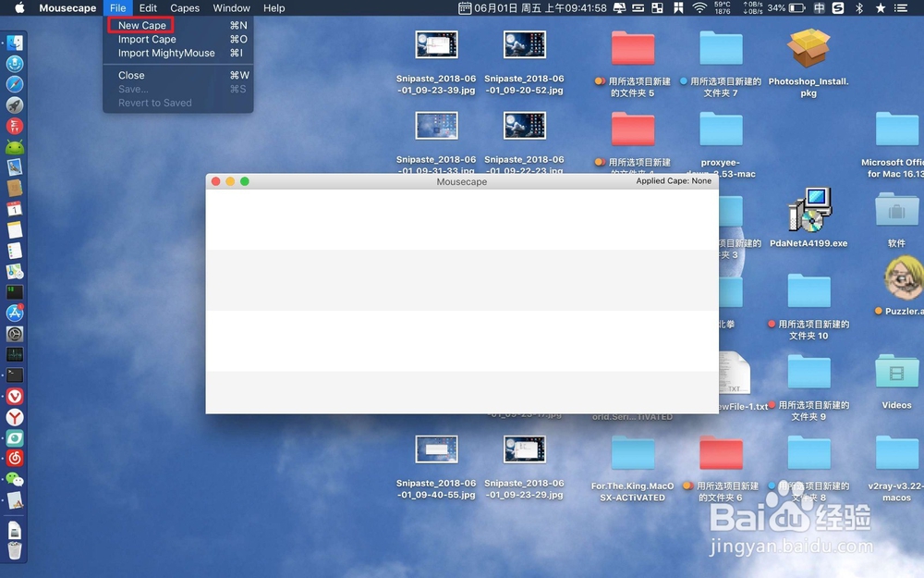
Task: Open Launchpad rocket icon in Dock
Action: point(15,105)
